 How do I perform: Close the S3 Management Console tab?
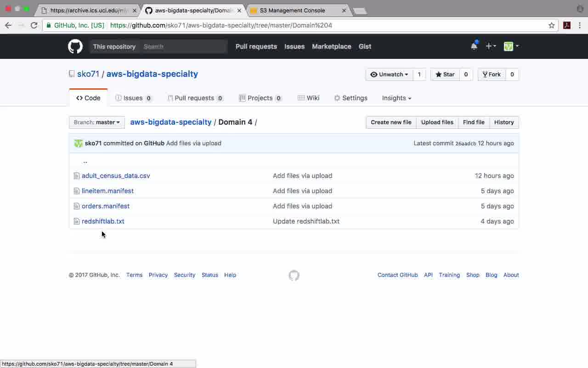[344, 10]
